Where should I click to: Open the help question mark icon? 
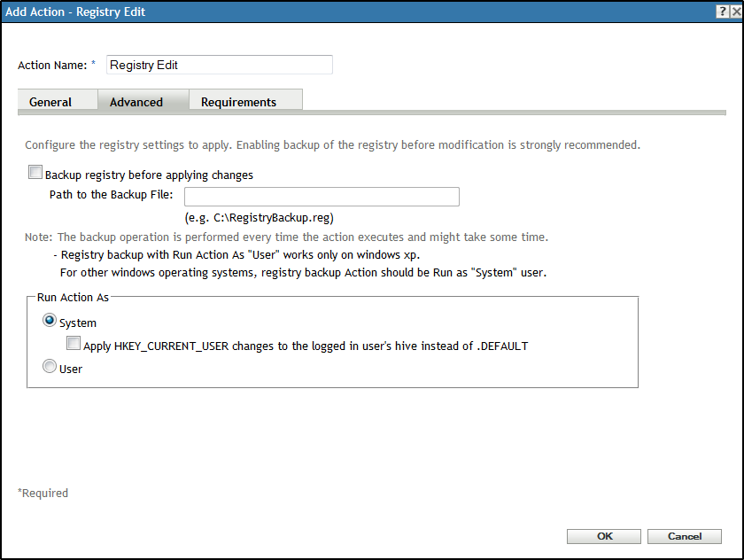point(723,12)
